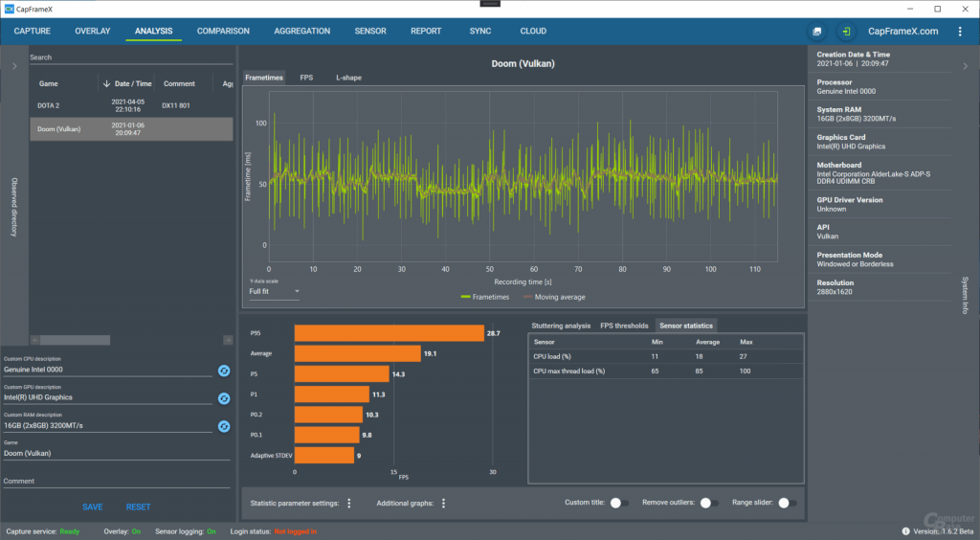Screen dimensions: 980x540
Task: Click the SAVE button
Action: point(93,506)
